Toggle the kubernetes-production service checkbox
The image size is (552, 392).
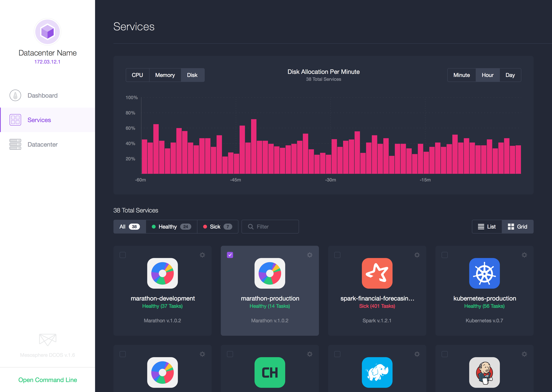click(x=445, y=255)
